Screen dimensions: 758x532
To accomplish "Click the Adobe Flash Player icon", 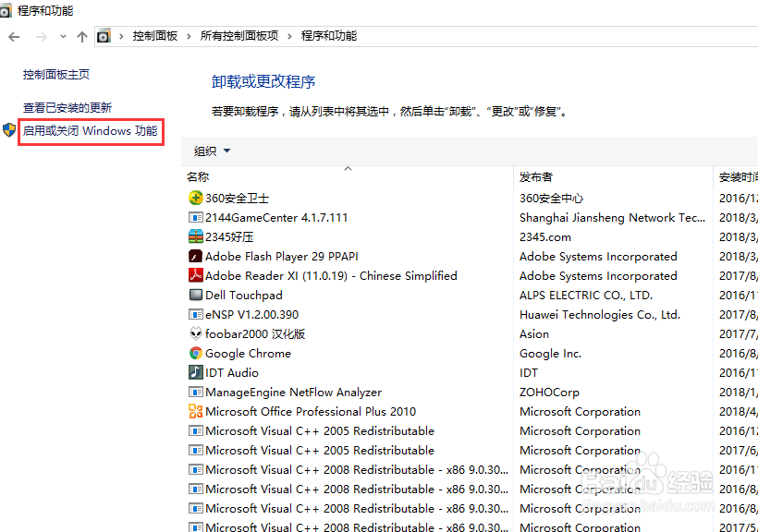I will tap(195, 256).
